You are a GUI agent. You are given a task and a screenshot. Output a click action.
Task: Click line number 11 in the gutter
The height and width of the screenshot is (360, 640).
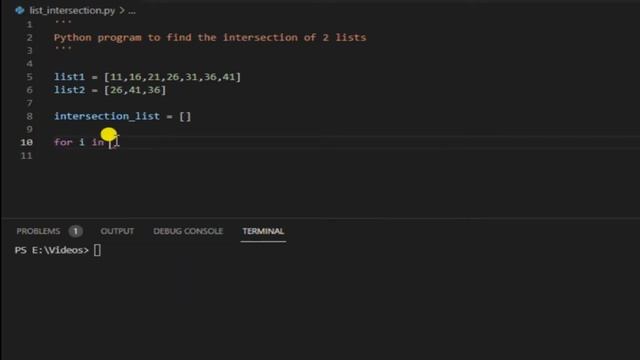click(x=27, y=156)
